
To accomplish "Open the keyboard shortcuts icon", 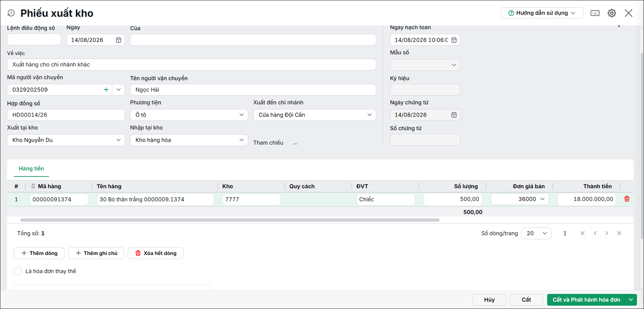I will [x=595, y=13].
